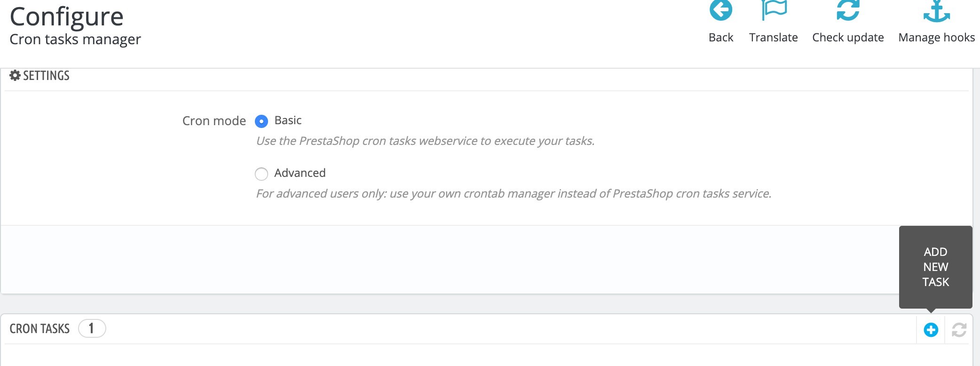Screen dimensions: 980x366
Task: Click the "Translate" text label
Action: coord(774,38)
